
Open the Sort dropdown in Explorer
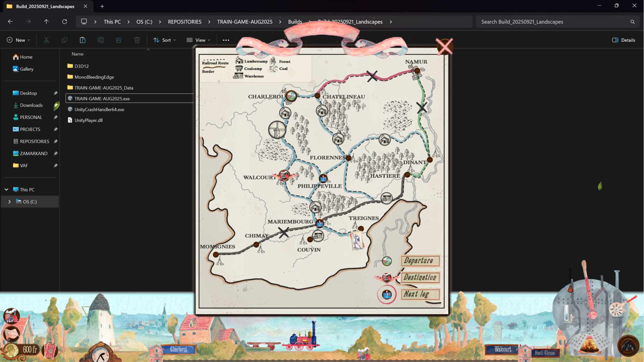pos(164,40)
